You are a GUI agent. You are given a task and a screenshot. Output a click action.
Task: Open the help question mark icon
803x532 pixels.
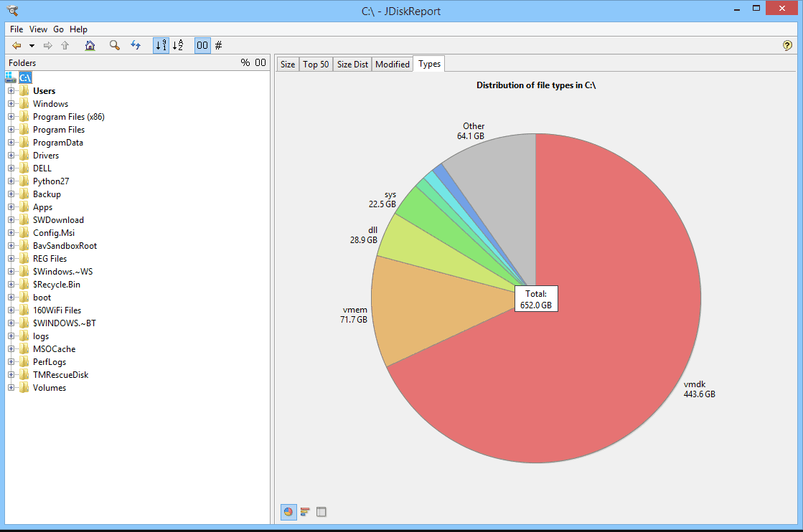click(788, 45)
